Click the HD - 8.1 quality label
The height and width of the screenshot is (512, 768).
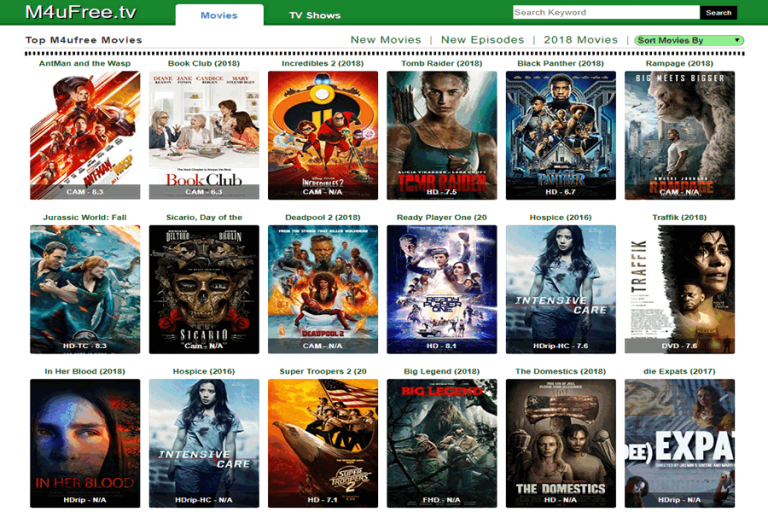[442, 345]
